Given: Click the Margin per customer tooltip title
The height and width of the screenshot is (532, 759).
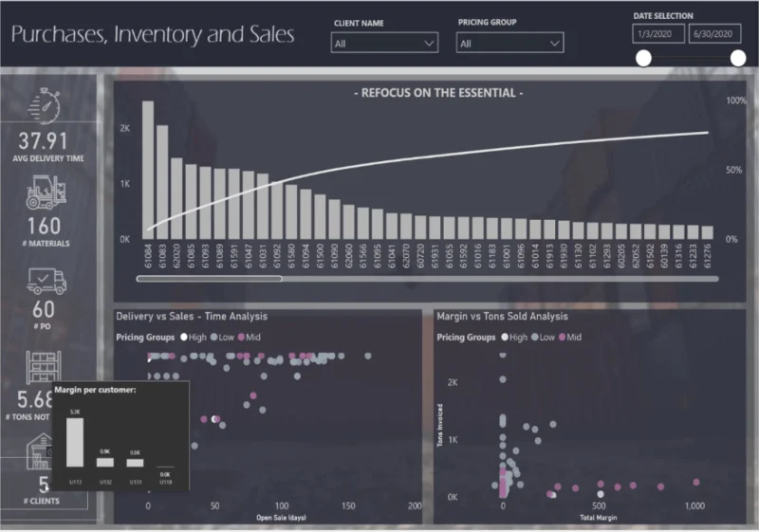Looking at the screenshot, I should [95, 390].
